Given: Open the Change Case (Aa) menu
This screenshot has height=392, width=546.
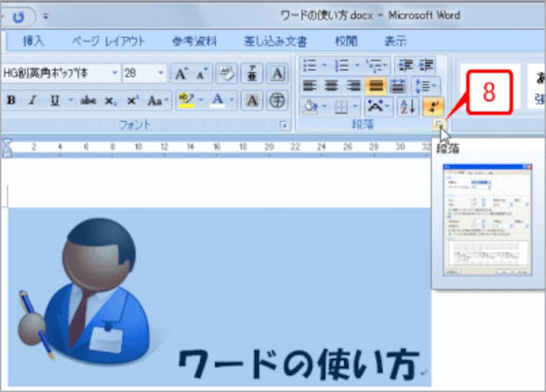Looking at the screenshot, I should pyautogui.click(x=158, y=100).
